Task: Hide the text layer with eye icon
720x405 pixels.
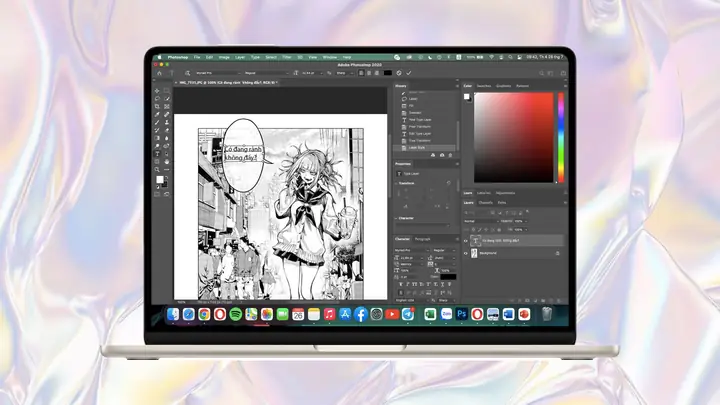Action: tap(466, 241)
